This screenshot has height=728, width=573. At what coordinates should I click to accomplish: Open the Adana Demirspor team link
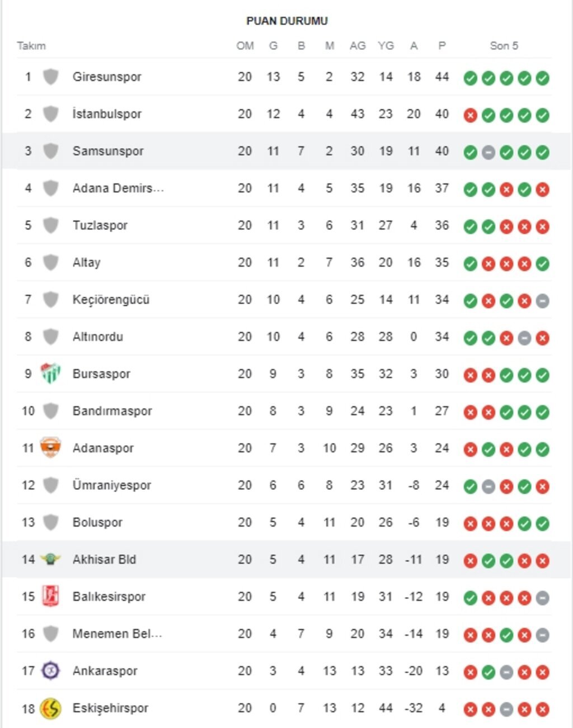(x=118, y=188)
